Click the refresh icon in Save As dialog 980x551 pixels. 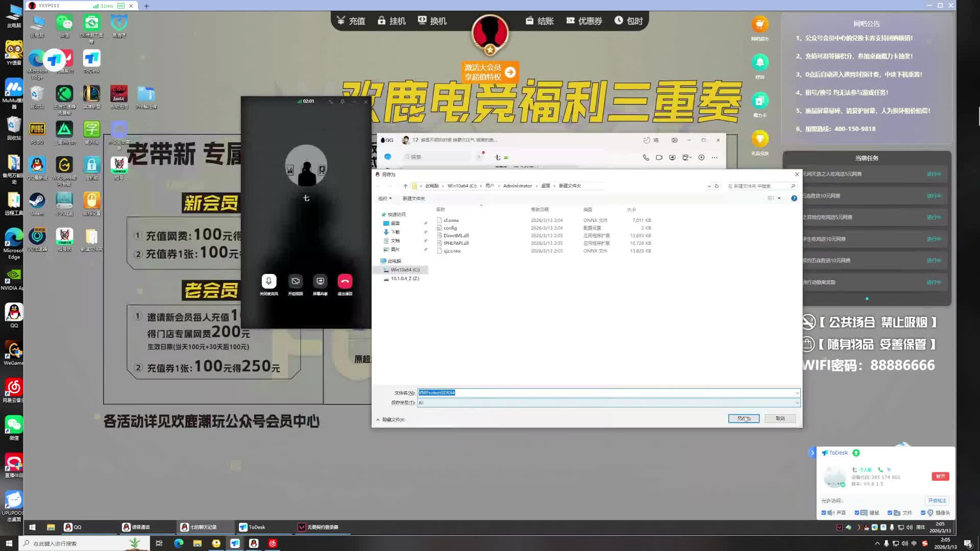point(717,186)
